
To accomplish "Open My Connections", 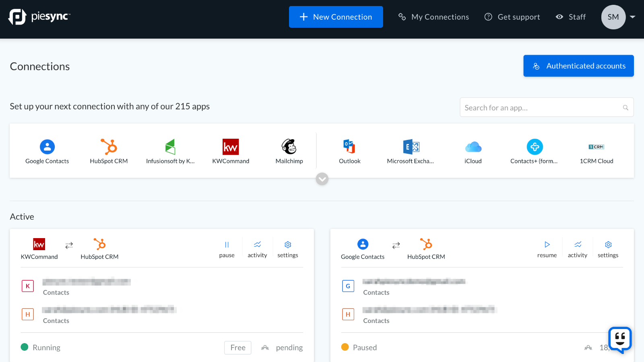I will (433, 17).
